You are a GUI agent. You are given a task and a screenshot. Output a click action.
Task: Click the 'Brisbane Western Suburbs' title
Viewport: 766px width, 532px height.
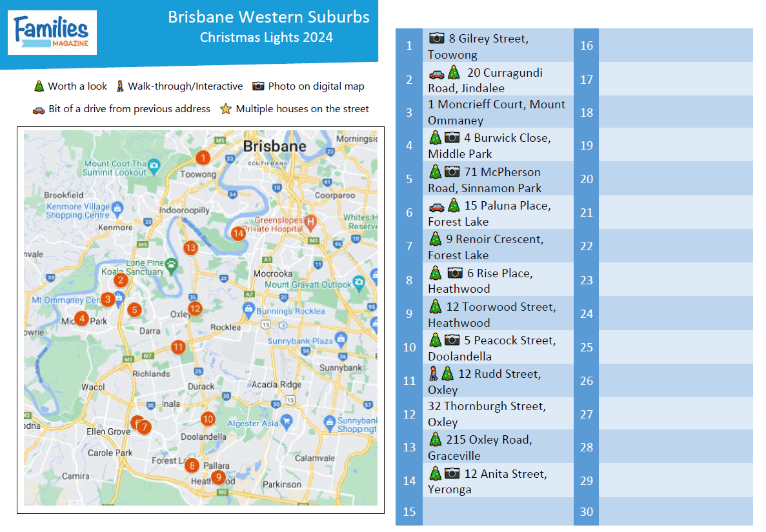268,17
